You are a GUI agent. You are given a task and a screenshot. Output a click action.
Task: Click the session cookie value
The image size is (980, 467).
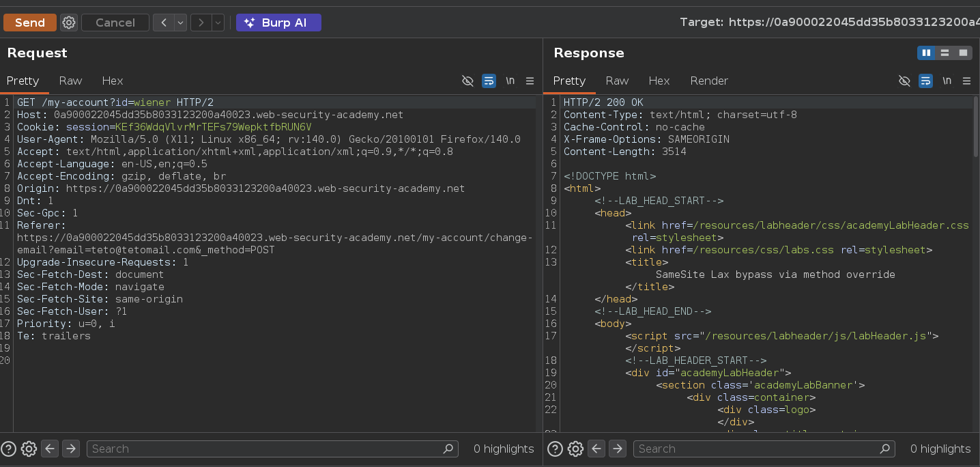pyautogui.click(x=213, y=127)
